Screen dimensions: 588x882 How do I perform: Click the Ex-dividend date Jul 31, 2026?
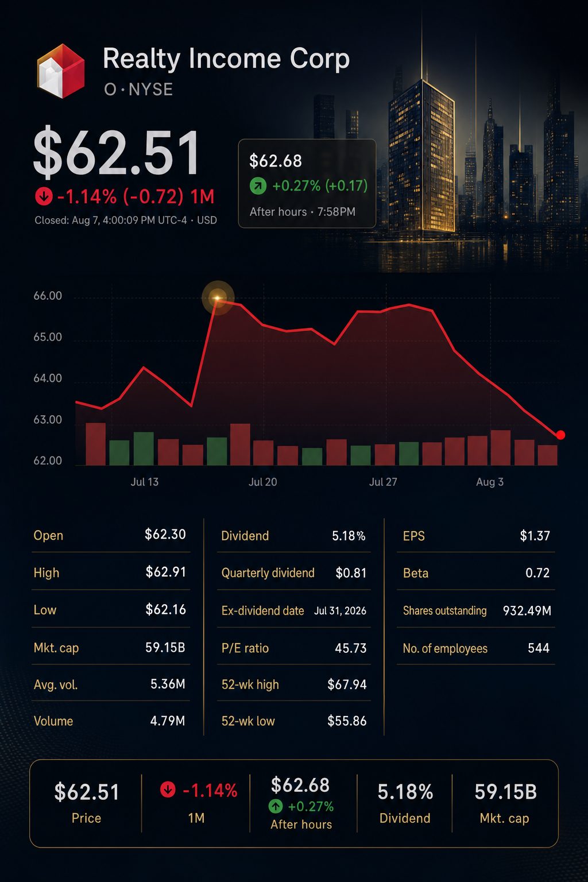pos(340,611)
